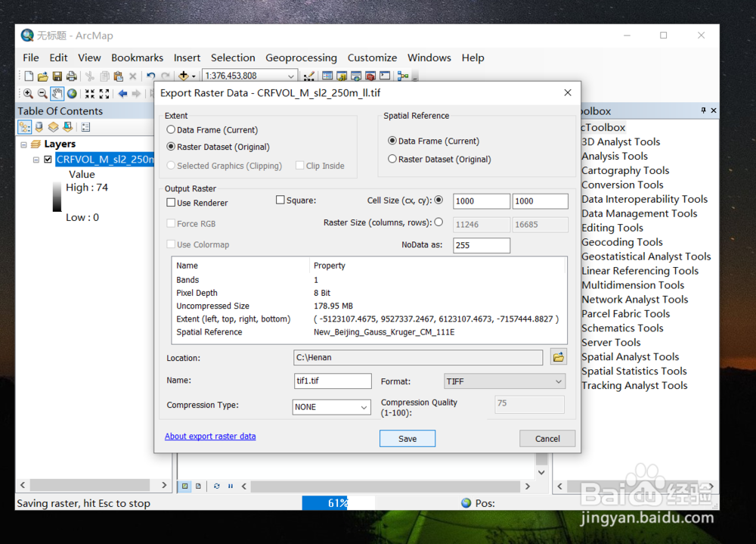Viewport: 756px width, 544px height.
Task: Select Extent Data Frame (Current) radio
Action: pos(171,129)
